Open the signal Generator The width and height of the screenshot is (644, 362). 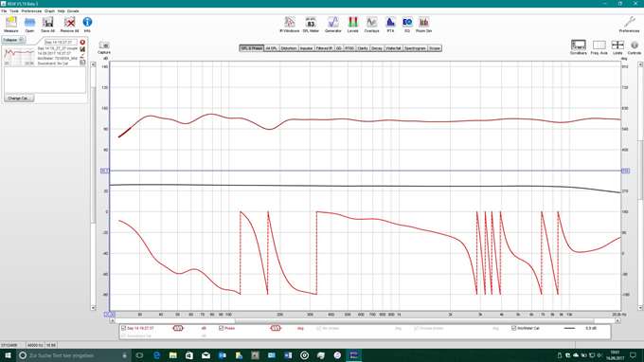[333, 25]
